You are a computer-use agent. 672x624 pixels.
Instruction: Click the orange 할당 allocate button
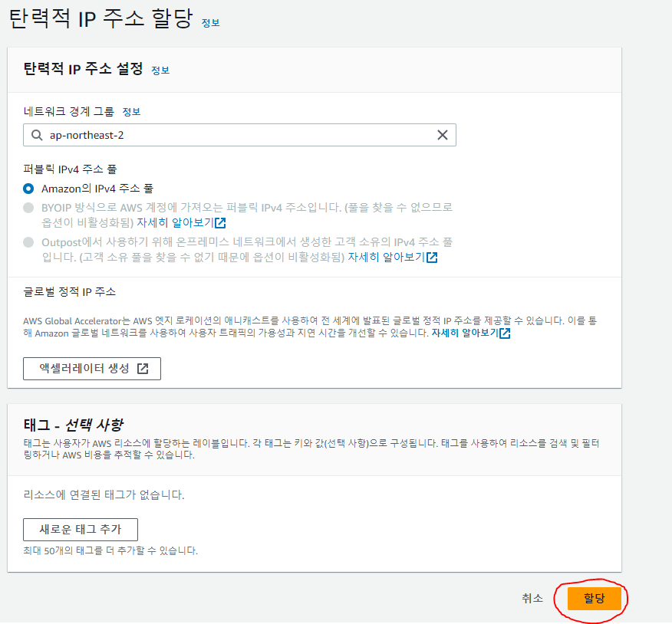point(594,598)
